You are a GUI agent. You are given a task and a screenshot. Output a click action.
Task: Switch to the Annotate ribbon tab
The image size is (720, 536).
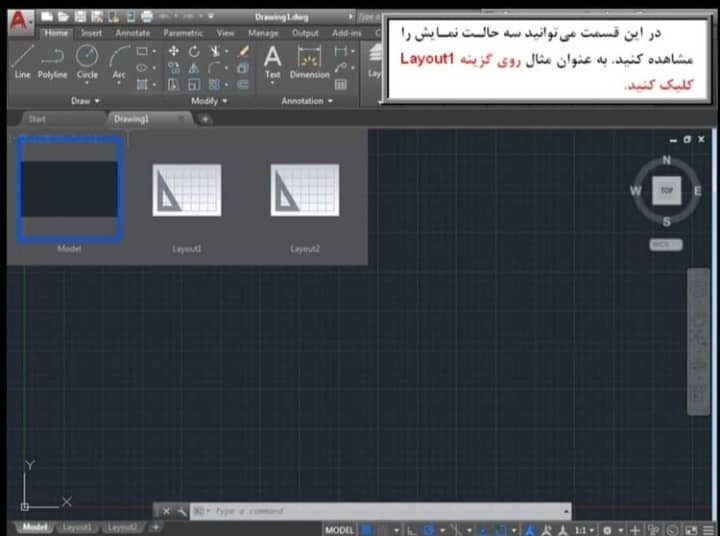click(132, 33)
